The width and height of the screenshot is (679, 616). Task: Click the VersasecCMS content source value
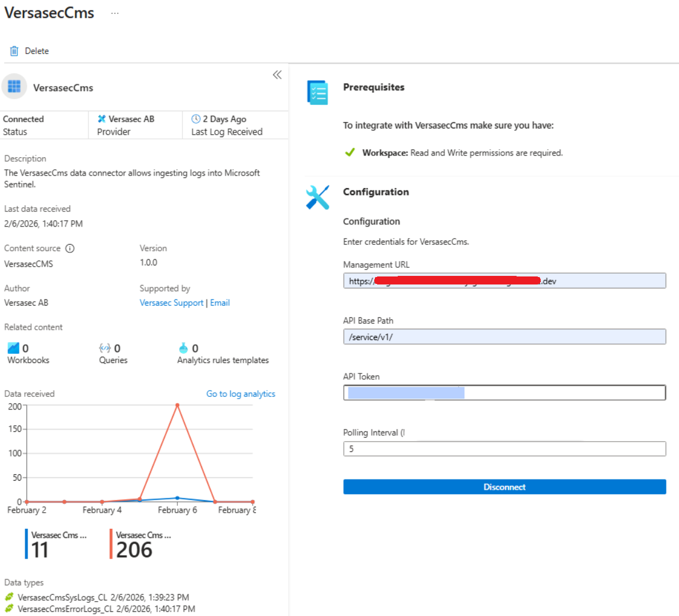click(x=29, y=264)
